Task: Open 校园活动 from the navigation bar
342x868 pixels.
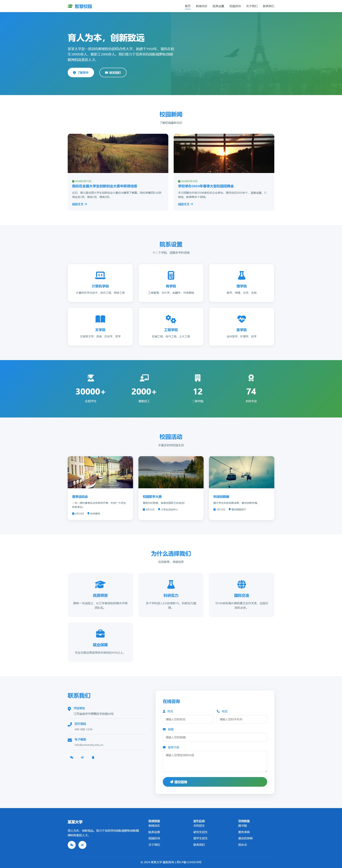Action: [236, 6]
